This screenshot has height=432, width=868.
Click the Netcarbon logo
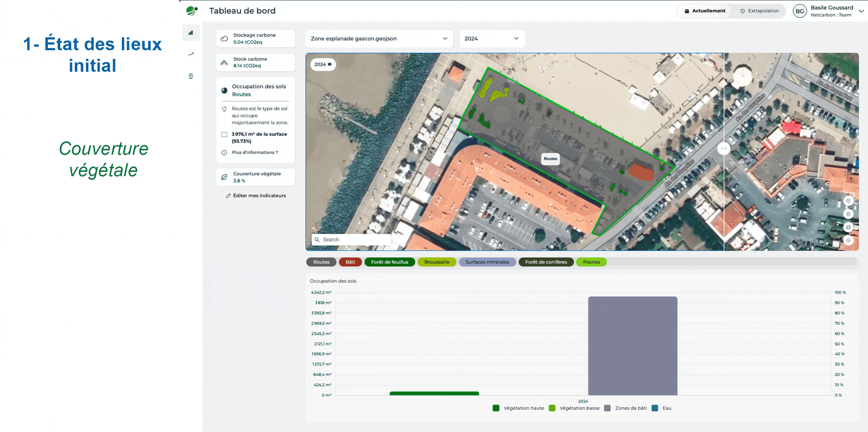[x=192, y=11]
